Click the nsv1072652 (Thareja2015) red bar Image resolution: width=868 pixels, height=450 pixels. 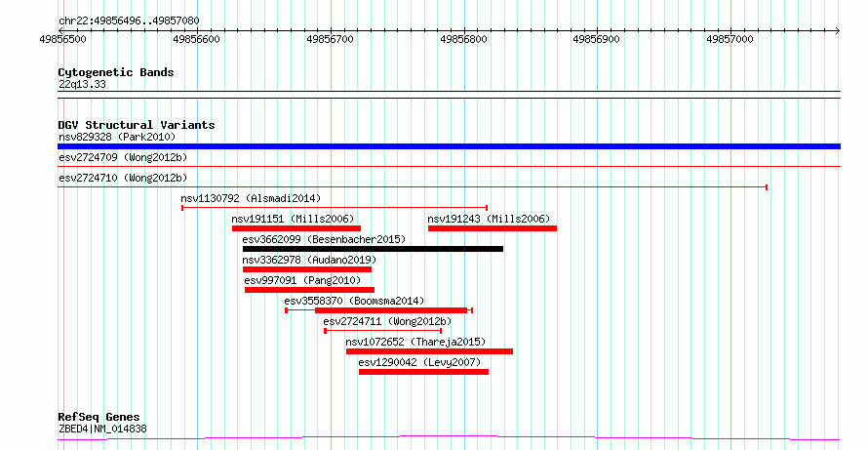point(429,351)
